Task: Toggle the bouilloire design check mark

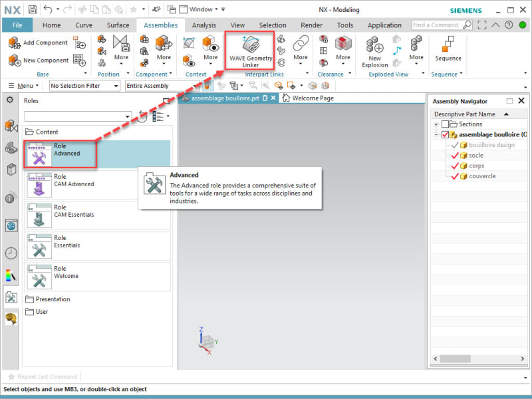Action: coord(455,145)
